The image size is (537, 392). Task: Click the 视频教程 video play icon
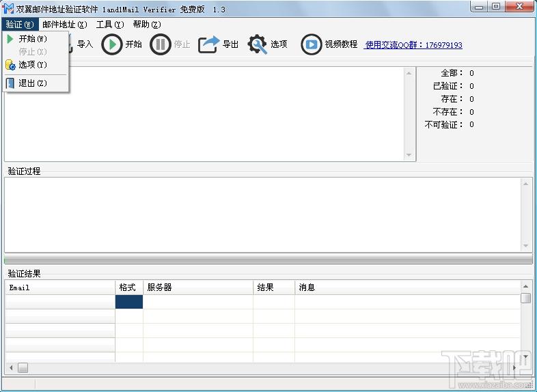[312, 44]
